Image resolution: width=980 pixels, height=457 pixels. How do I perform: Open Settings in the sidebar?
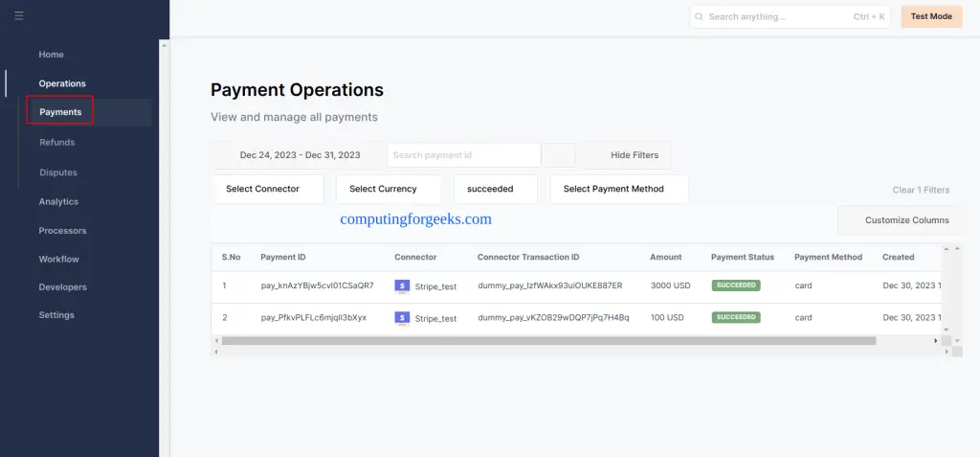[56, 315]
